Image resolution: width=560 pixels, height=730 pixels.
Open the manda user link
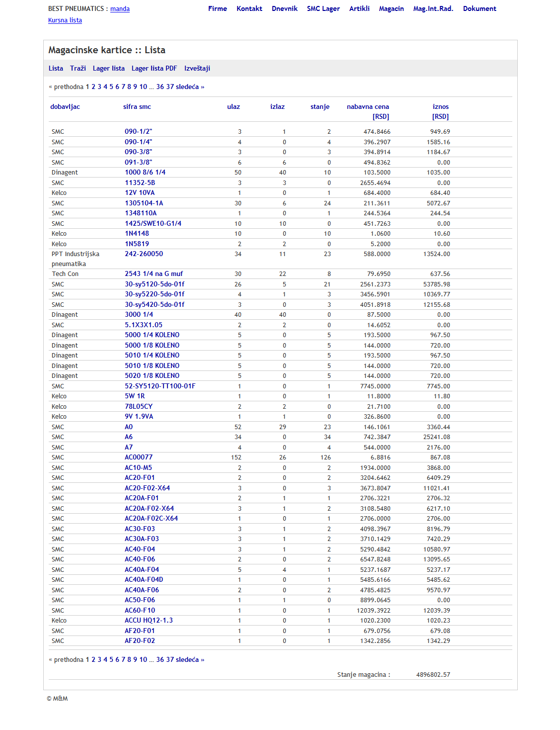120,9
